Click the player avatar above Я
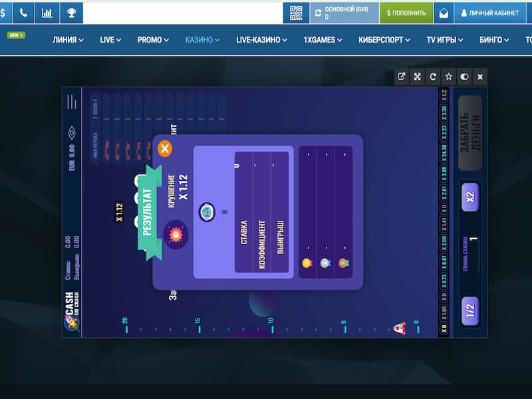This screenshot has width=532, height=399. [x=207, y=212]
